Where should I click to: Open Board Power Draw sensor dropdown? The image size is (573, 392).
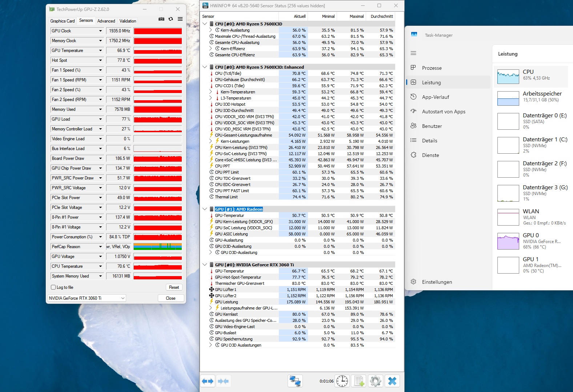(x=100, y=158)
